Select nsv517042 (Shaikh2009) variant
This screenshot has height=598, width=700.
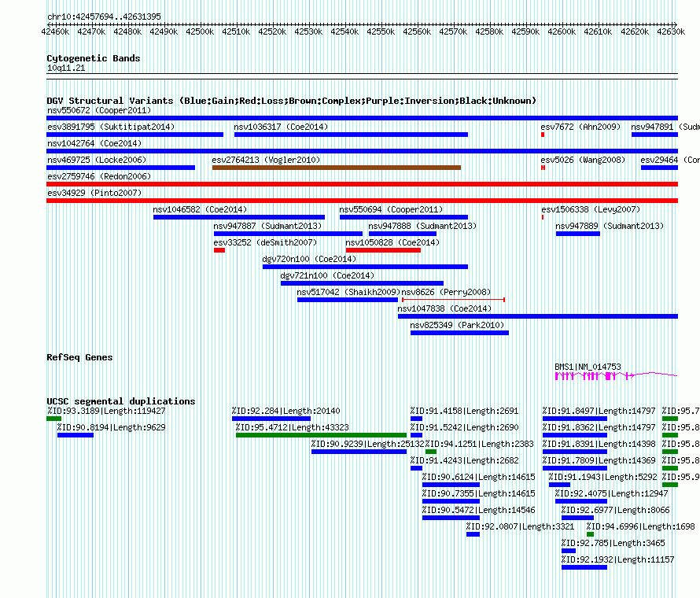pyautogui.click(x=348, y=300)
